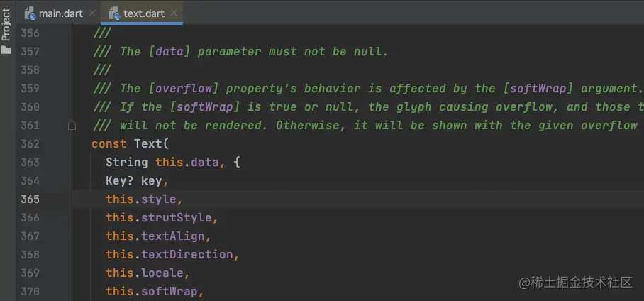Click line number 365 in the gutter
The height and width of the screenshot is (301, 644).
click(x=30, y=199)
